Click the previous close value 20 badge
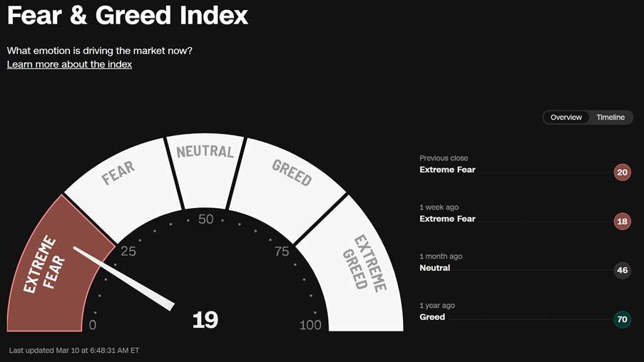Screen dimensions: 644x362 [622, 172]
